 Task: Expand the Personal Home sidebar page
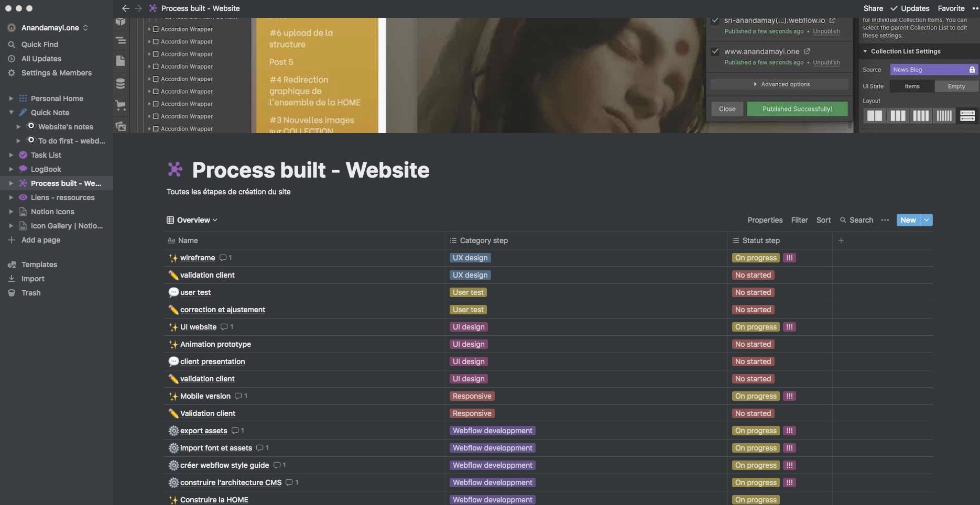[11, 98]
